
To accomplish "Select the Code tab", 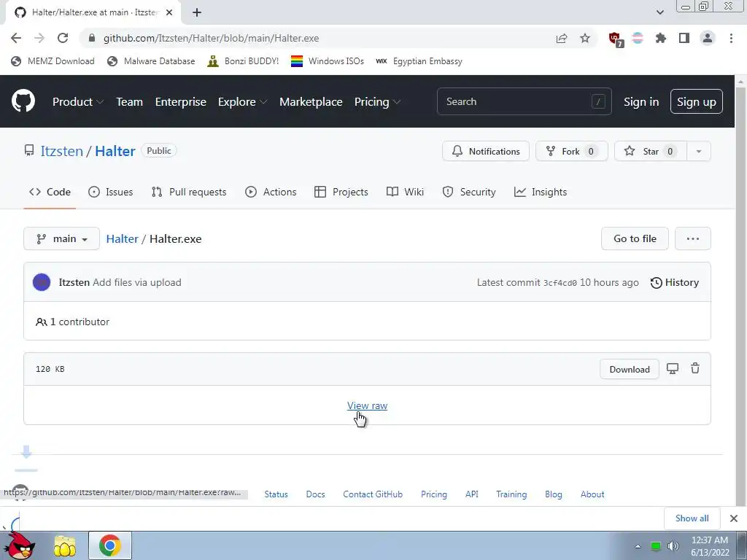I will point(50,192).
